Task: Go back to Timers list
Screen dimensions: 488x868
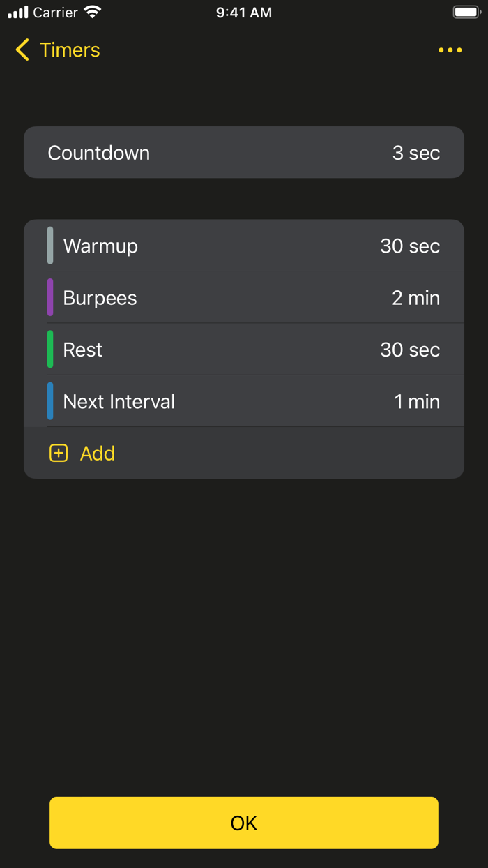Action: 70,50
